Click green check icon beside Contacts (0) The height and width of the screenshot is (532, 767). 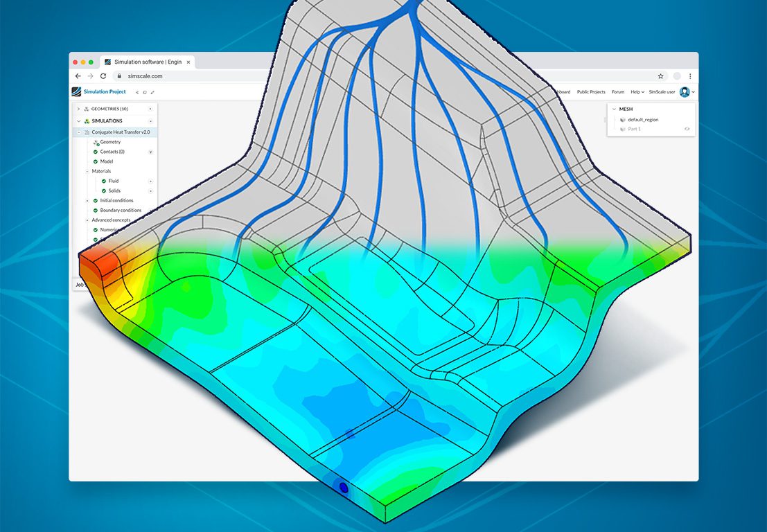[96, 152]
